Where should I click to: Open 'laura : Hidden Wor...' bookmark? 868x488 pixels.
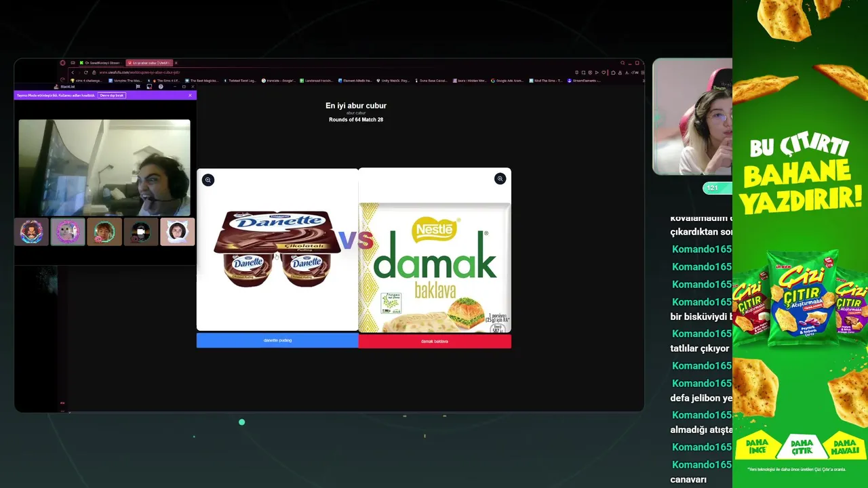pos(470,81)
